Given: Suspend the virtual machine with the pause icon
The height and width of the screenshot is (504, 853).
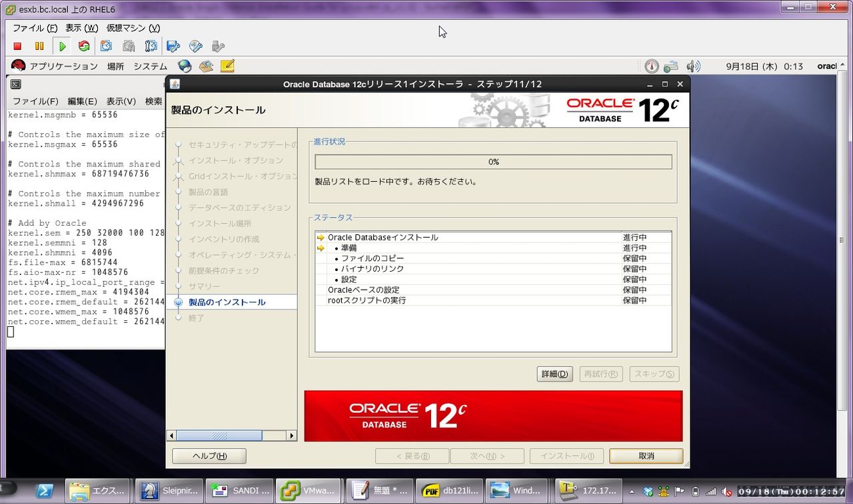Looking at the screenshot, I should [x=39, y=47].
